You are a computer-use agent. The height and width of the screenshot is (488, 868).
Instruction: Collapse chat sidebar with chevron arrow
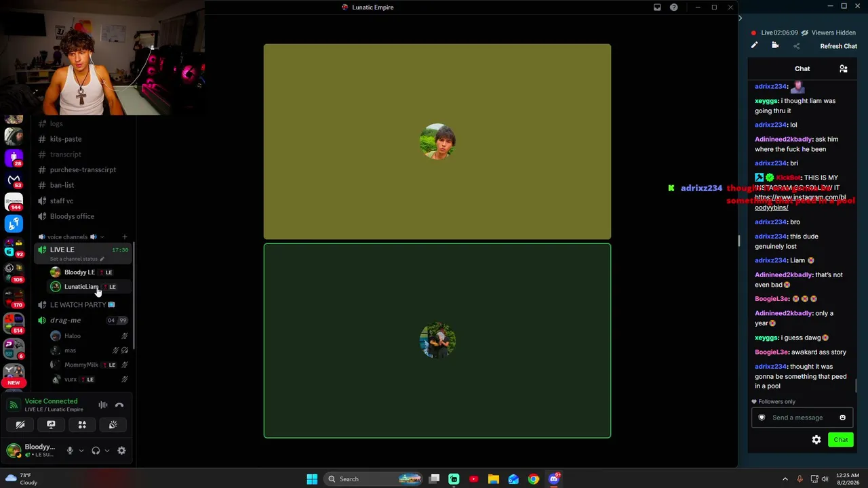tap(740, 18)
